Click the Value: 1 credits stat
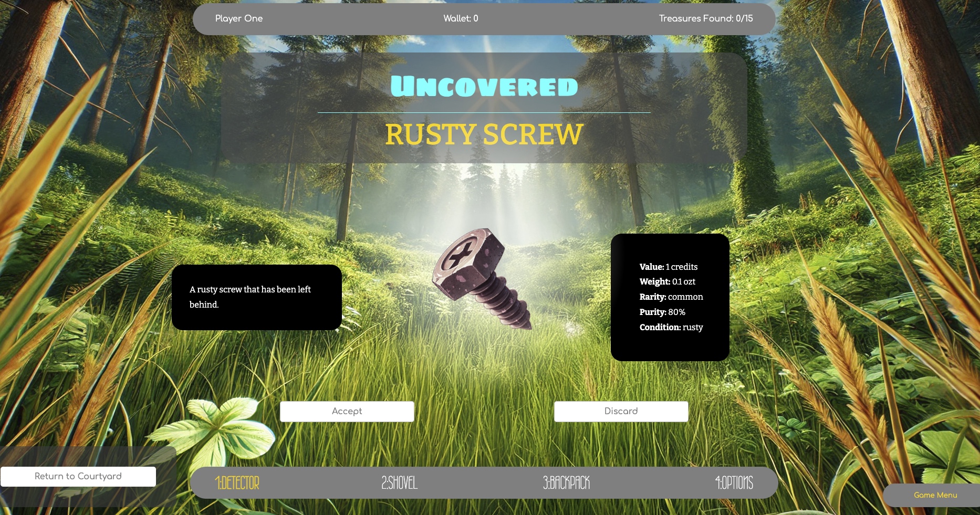The height and width of the screenshot is (515, 980). 669,267
